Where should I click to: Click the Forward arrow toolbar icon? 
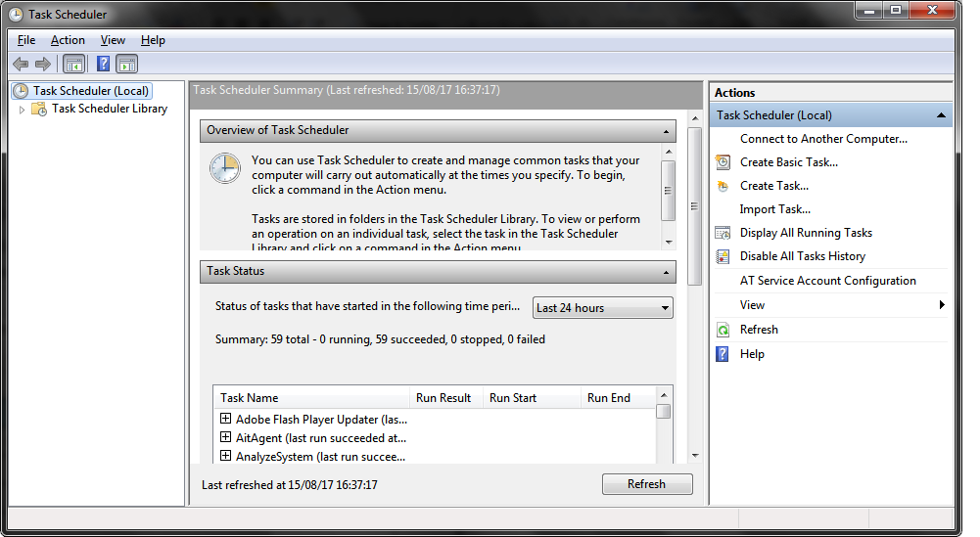(x=42, y=64)
